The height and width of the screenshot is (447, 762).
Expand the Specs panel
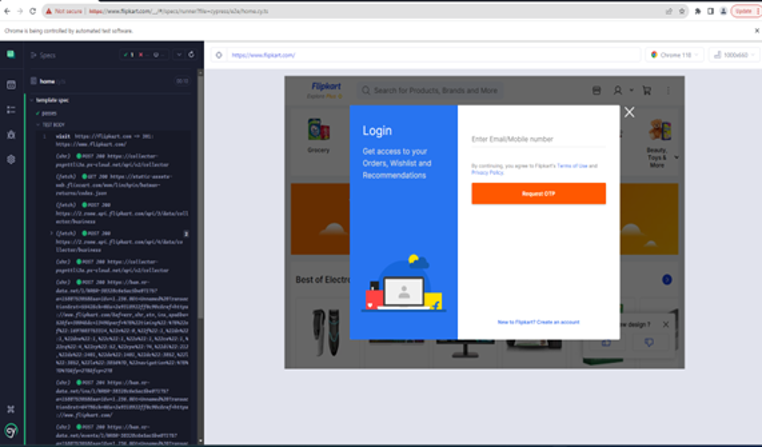(x=43, y=55)
